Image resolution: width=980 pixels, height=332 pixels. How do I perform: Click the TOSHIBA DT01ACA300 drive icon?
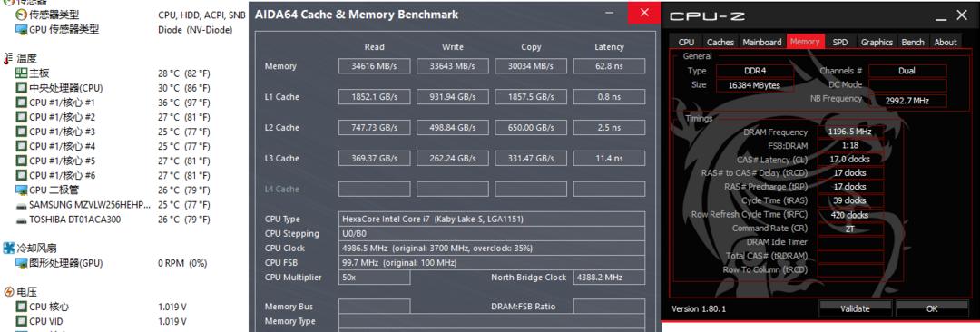tap(21, 220)
